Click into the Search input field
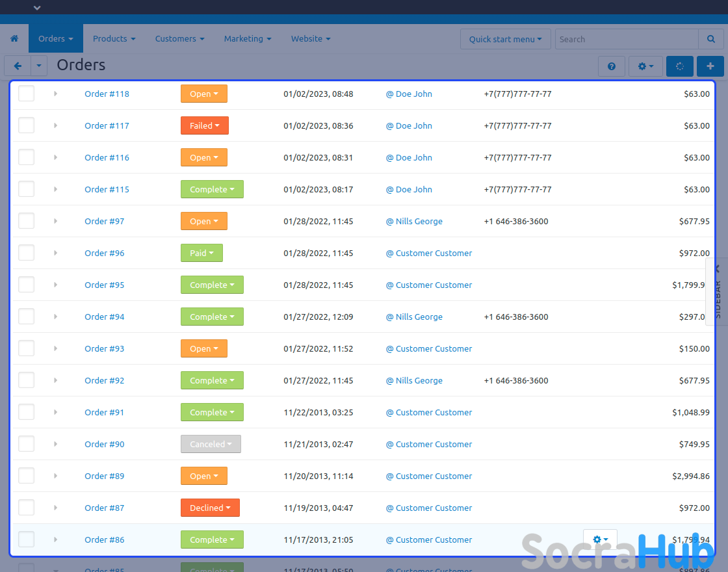 point(626,39)
